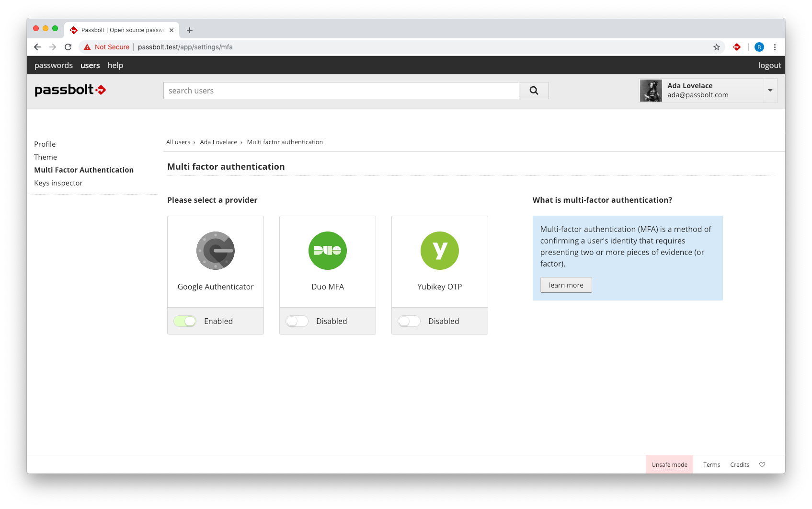Close the Passbolt browser tab
812x509 pixels.
172,30
